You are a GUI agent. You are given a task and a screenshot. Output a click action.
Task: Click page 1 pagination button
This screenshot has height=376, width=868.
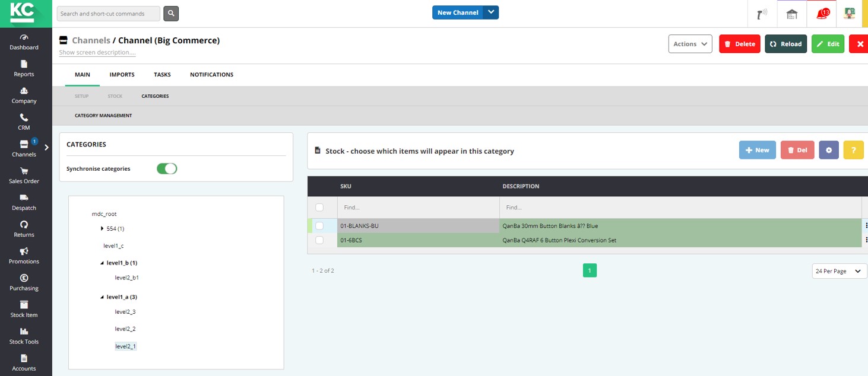590,270
